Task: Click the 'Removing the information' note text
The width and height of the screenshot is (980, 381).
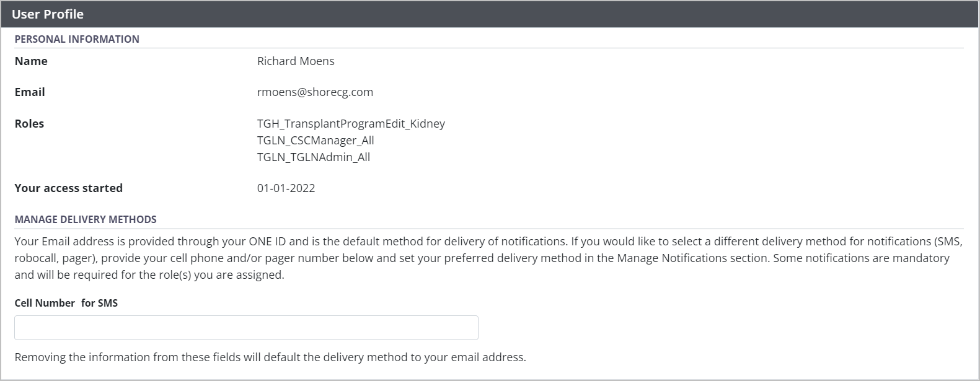Action: (270, 357)
